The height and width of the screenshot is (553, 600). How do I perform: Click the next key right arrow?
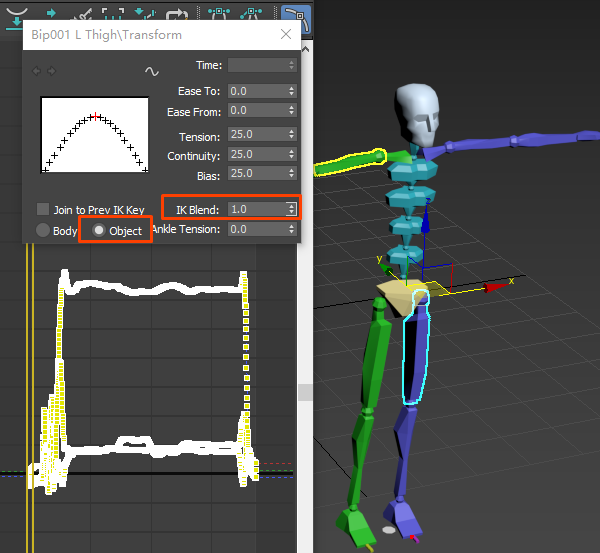click(x=51, y=71)
